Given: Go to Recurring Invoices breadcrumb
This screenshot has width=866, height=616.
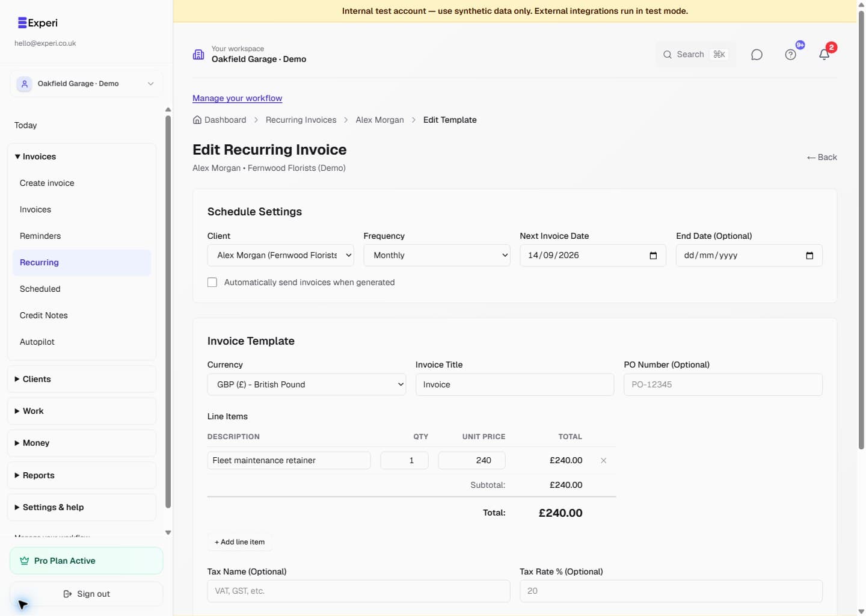Looking at the screenshot, I should pos(301,120).
